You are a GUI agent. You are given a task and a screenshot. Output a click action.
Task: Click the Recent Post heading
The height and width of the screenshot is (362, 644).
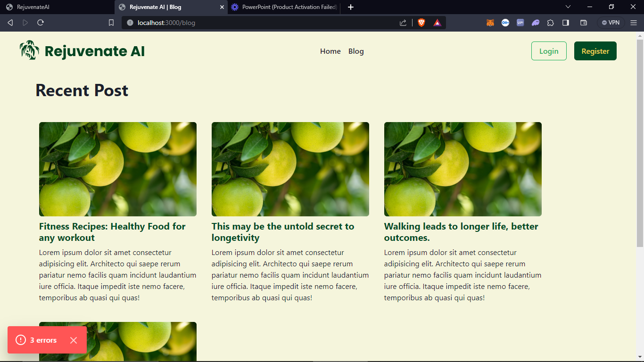pos(82,90)
